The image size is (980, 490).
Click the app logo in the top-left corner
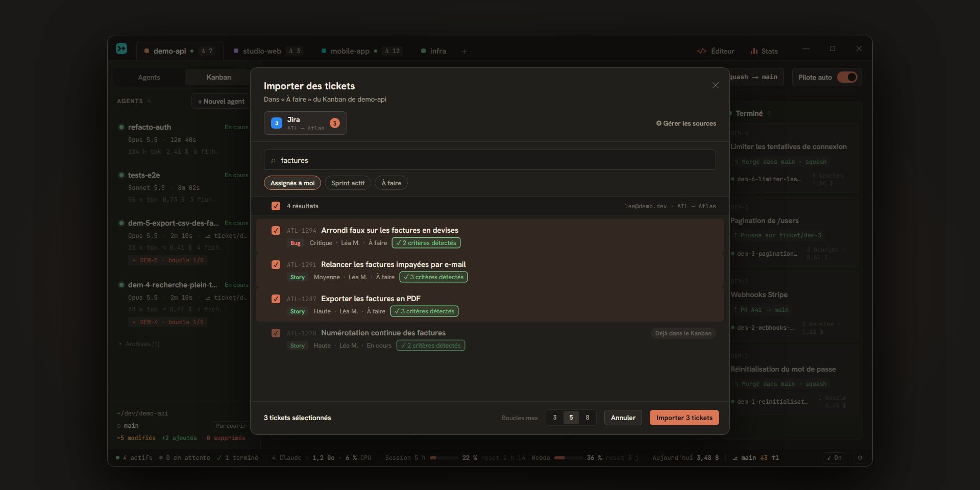click(121, 48)
